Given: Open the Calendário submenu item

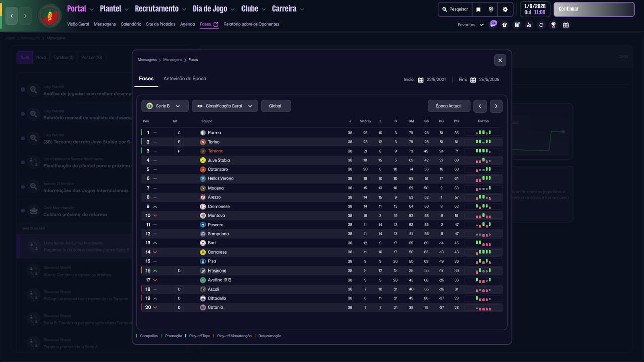Looking at the screenshot, I should tap(131, 24).
